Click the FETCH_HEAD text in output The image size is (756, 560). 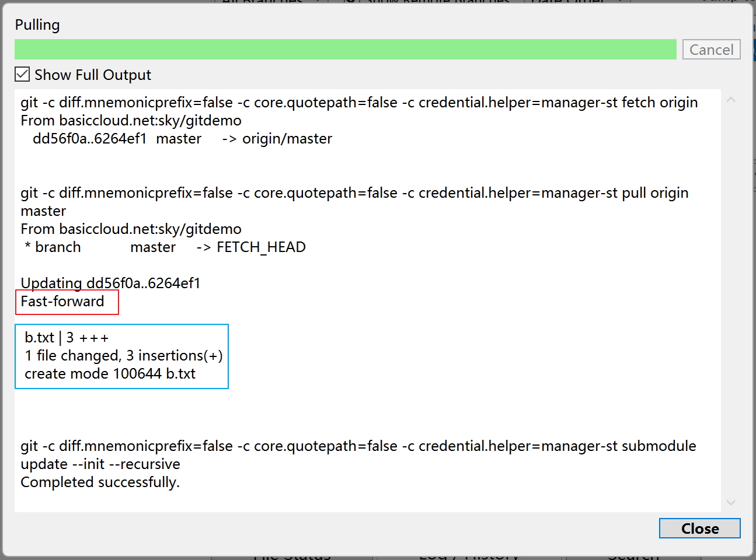[261, 247]
